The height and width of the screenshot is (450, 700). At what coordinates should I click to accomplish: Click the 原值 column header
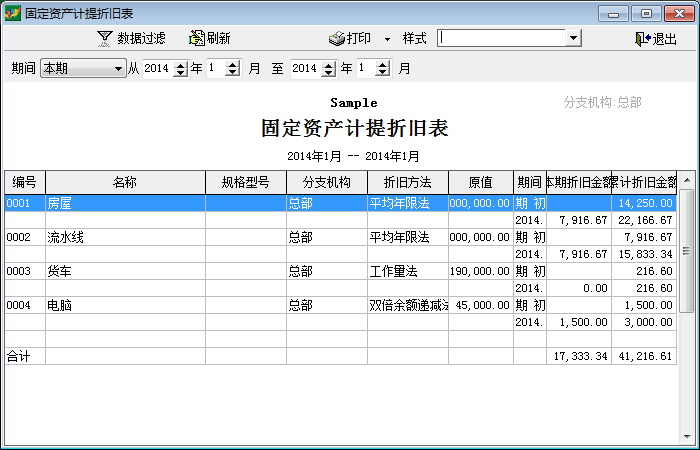tap(480, 182)
